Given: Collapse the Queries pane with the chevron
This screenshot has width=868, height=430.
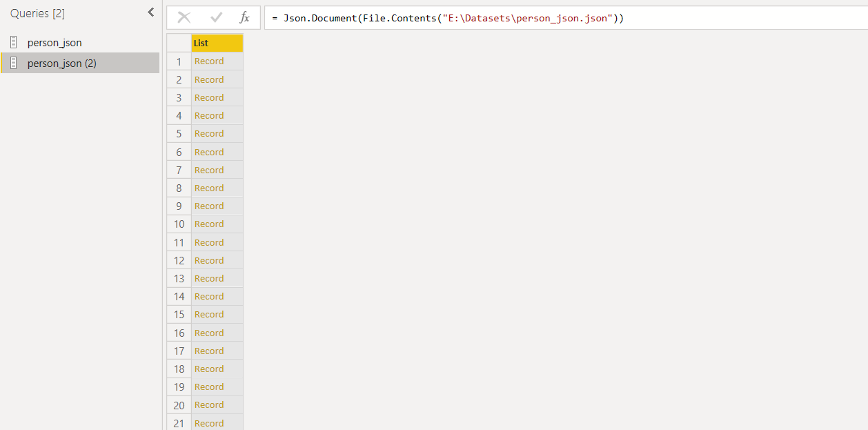Looking at the screenshot, I should point(150,12).
